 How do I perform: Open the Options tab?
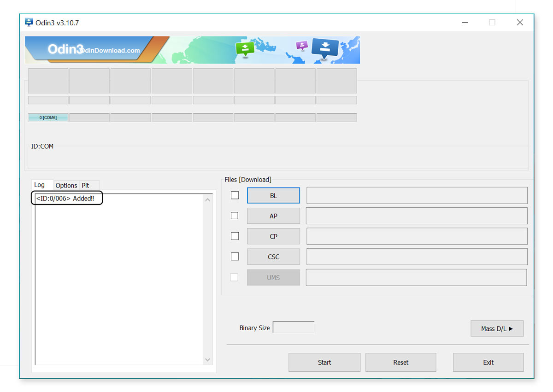pyautogui.click(x=66, y=185)
